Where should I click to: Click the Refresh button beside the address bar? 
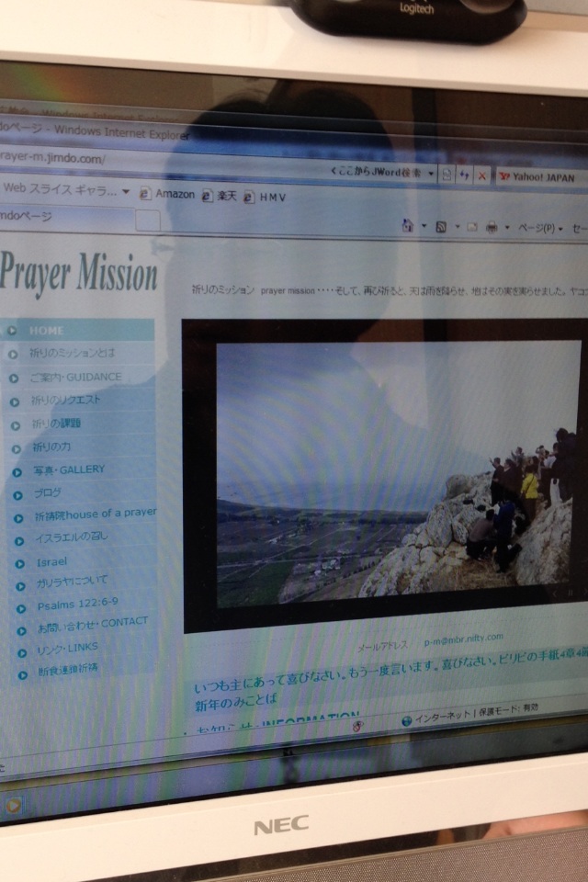464,175
